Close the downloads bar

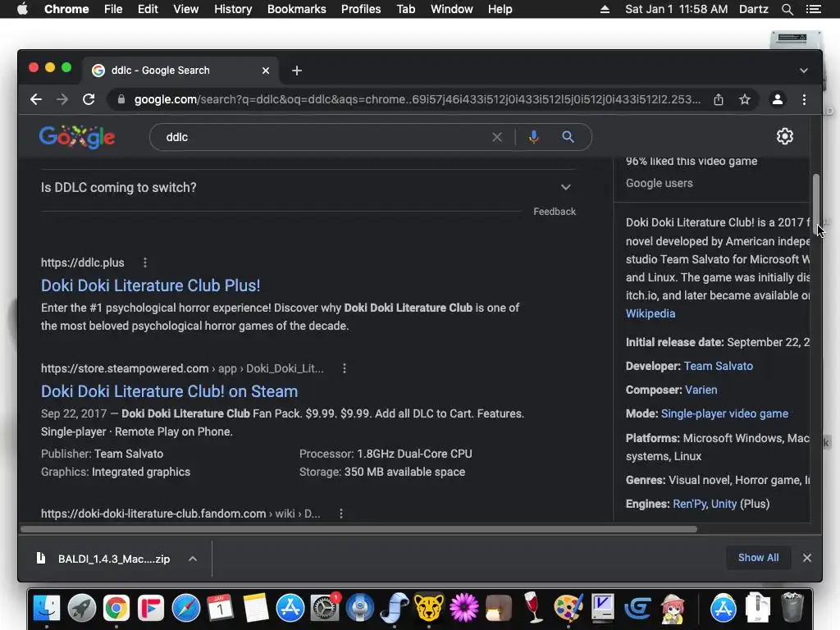point(807,558)
